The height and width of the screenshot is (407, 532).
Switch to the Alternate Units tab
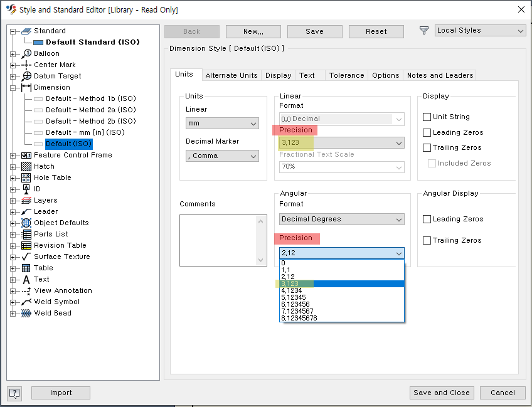(x=231, y=75)
